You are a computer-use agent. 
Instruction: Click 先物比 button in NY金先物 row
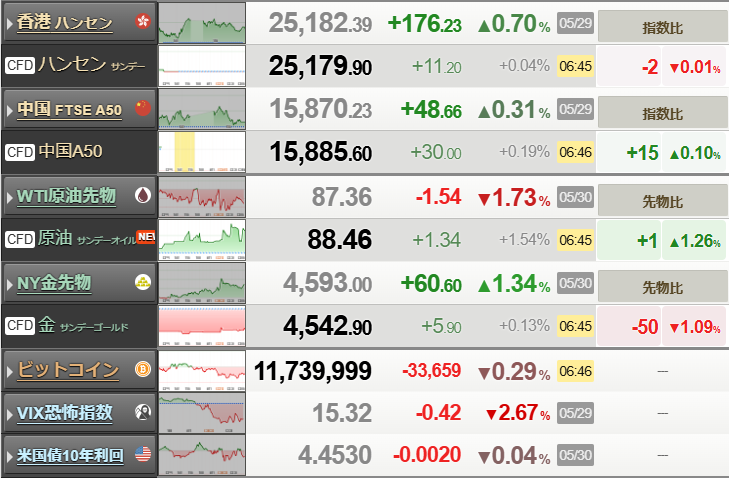click(663, 286)
